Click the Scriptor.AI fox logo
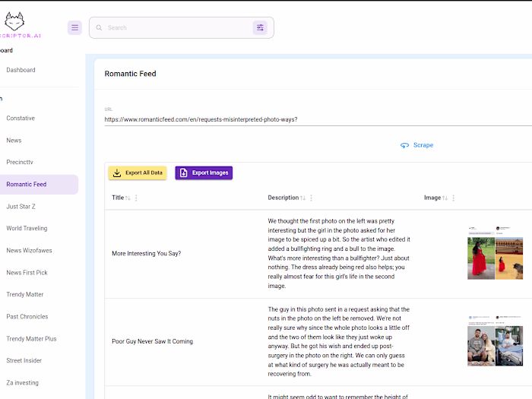532x399 pixels. pyautogui.click(x=14, y=21)
